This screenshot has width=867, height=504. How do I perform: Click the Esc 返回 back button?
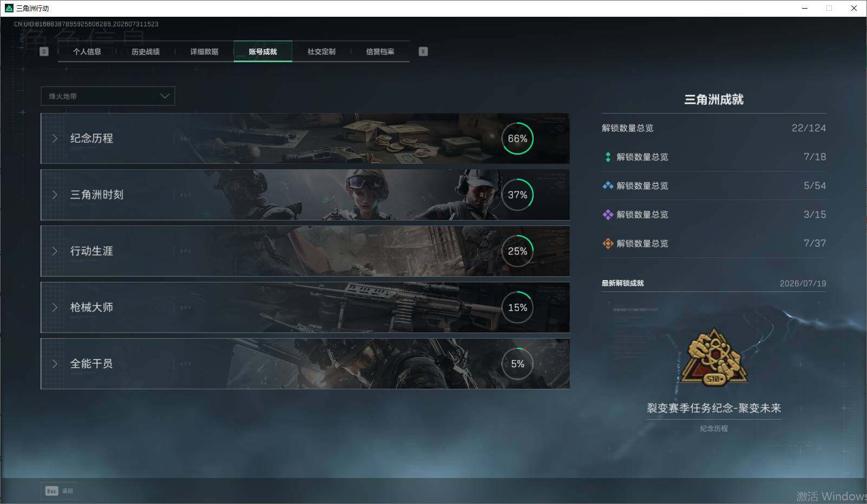59,490
